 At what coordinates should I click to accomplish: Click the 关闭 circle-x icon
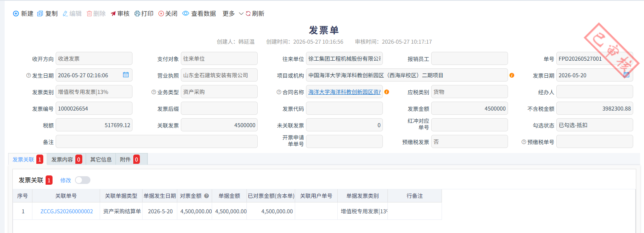(161, 14)
